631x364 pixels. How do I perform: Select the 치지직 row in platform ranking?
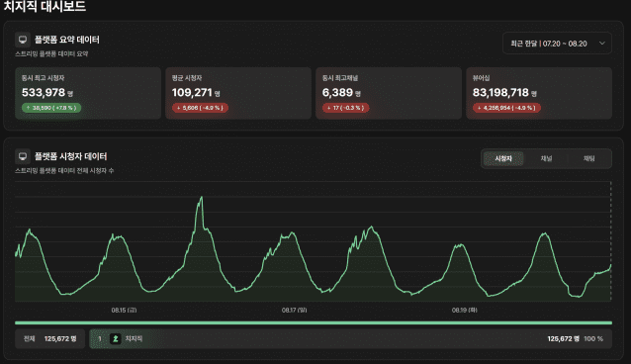pyautogui.click(x=350, y=338)
